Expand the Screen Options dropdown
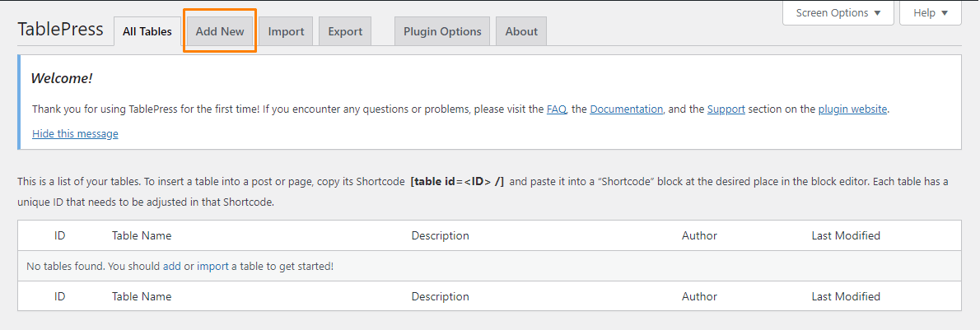The height and width of the screenshot is (330, 980). pos(838,13)
